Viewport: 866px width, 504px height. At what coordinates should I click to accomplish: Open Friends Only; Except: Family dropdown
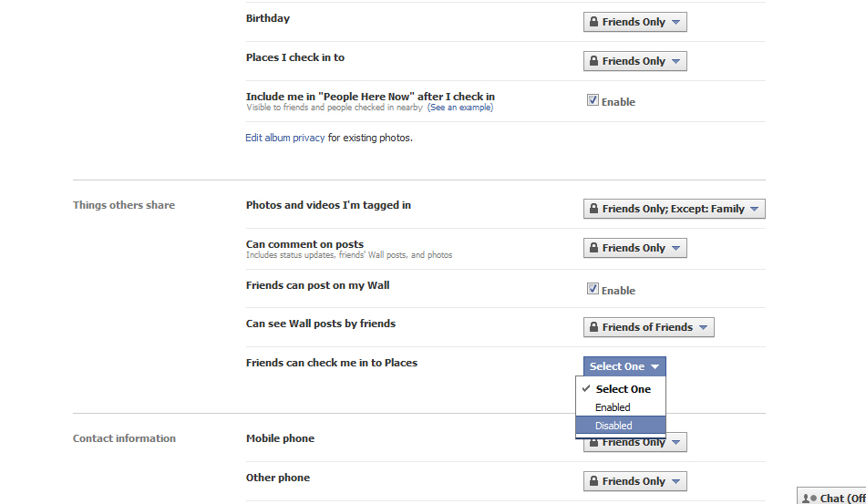675,209
